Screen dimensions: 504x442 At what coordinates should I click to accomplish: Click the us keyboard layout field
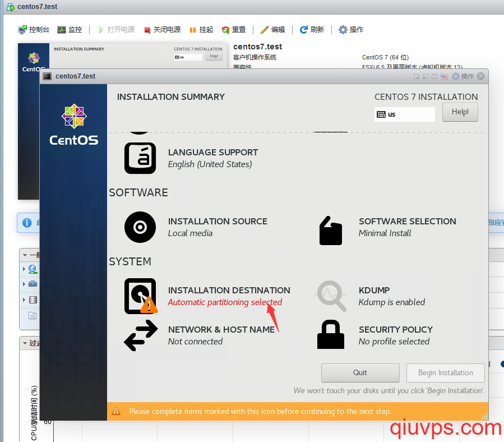[x=404, y=114]
